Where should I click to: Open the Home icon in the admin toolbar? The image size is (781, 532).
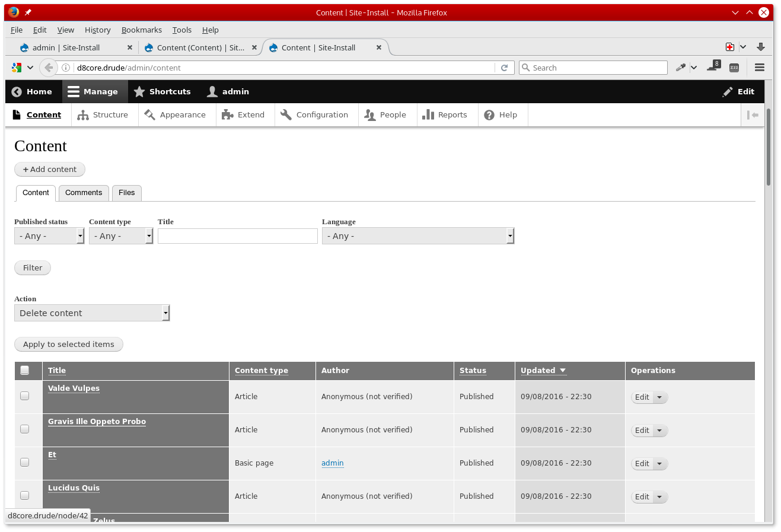[16, 91]
